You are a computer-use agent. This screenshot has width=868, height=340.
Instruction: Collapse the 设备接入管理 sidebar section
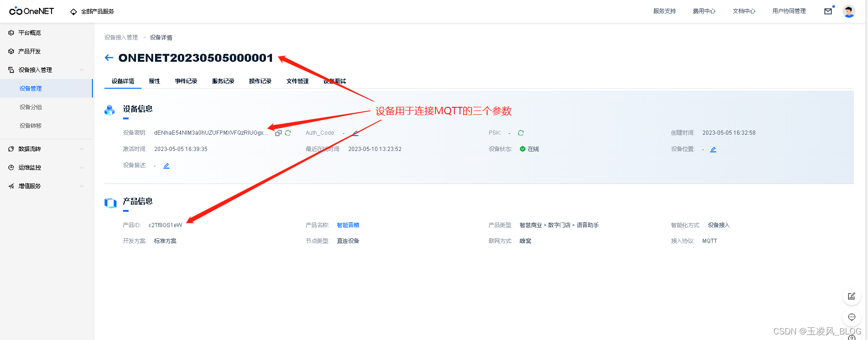click(x=46, y=70)
